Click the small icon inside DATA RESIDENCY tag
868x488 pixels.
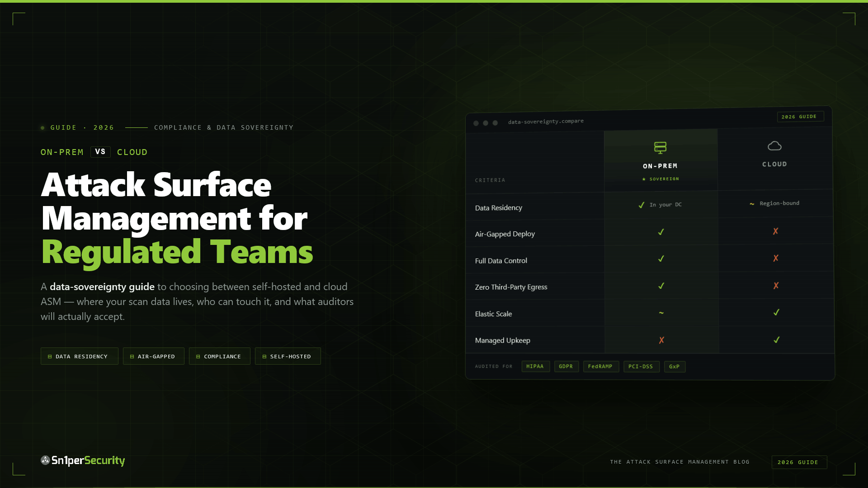point(50,357)
